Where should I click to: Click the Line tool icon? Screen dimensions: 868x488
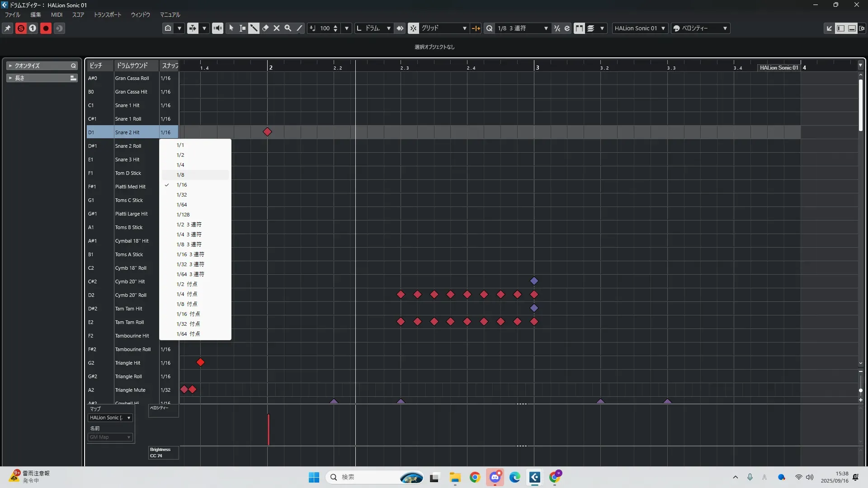pyautogui.click(x=299, y=28)
